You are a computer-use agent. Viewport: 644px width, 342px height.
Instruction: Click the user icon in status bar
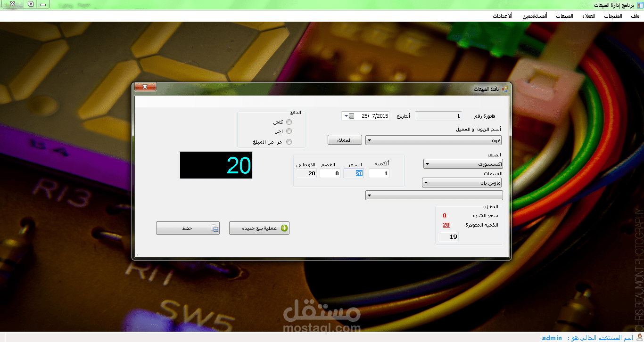640,337
